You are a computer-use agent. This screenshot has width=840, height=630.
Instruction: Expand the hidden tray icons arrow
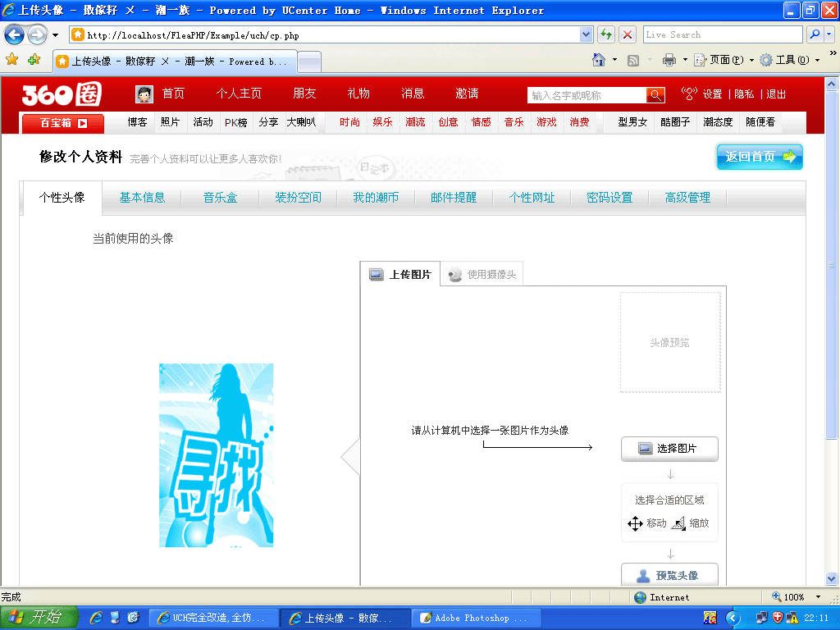[x=733, y=619]
